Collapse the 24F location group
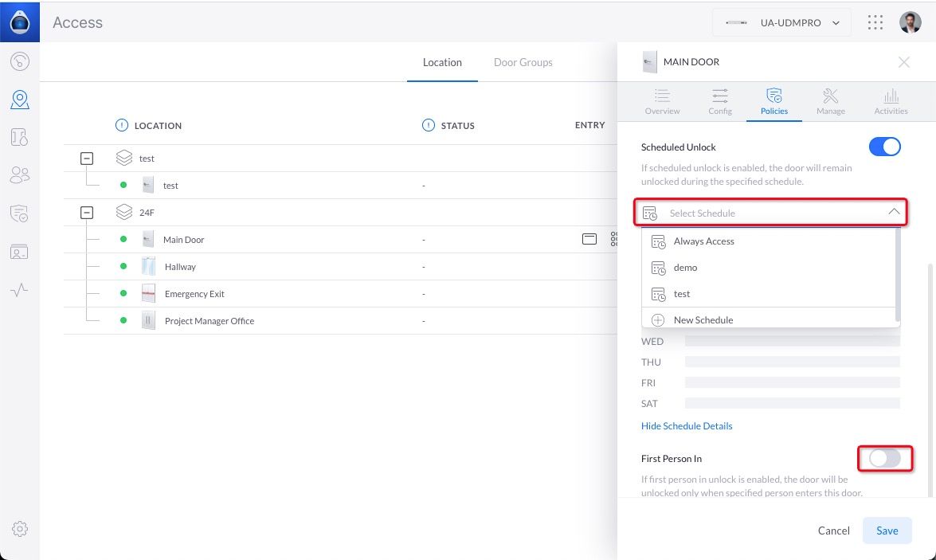This screenshot has width=936, height=560. coord(88,213)
